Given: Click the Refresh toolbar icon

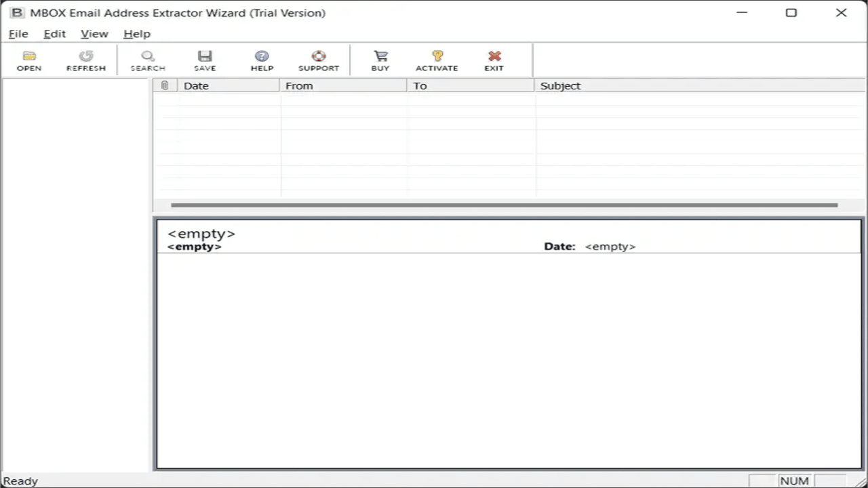Looking at the screenshot, I should point(86,56).
